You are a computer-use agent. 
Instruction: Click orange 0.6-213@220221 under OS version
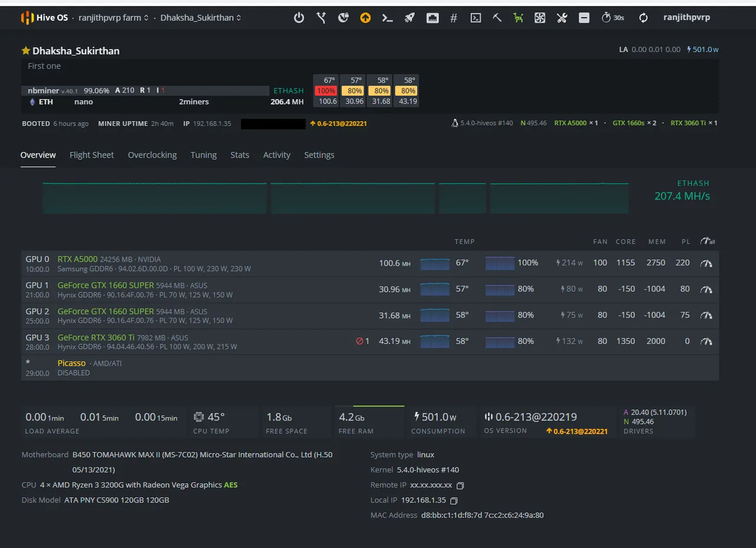coord(576,431)
